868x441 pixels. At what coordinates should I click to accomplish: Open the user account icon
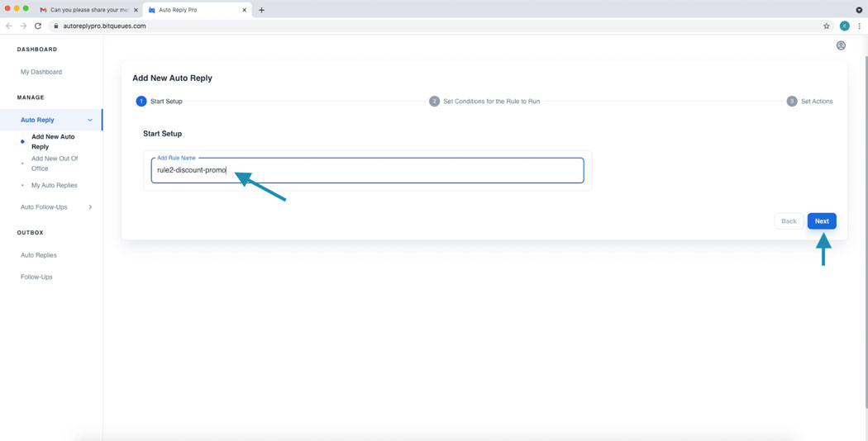[x=841, y=45]
